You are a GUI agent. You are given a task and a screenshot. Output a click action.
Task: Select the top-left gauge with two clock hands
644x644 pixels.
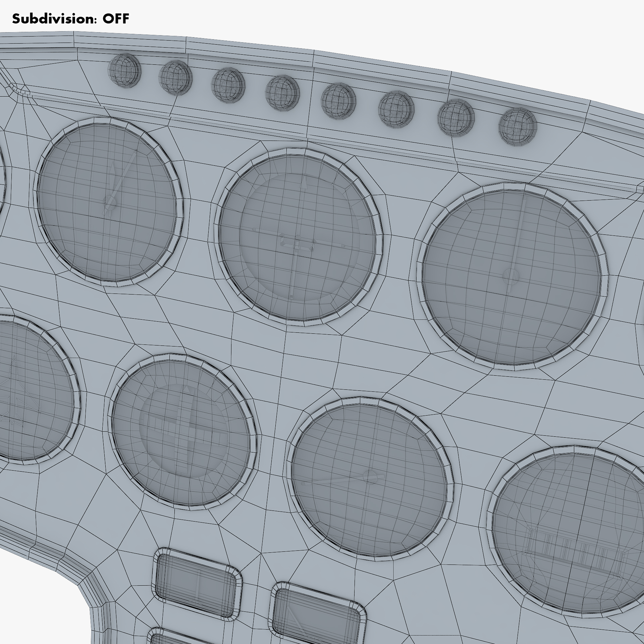tap(108, 203)
